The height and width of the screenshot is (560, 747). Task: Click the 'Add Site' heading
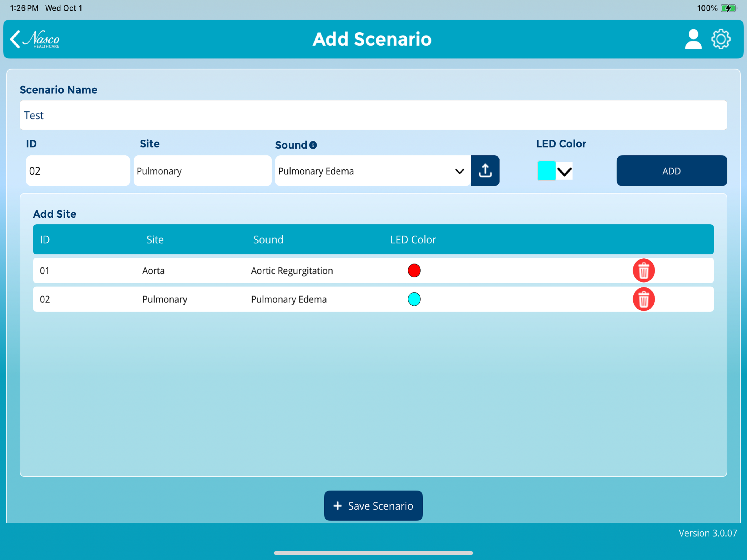tap(55, 214)
